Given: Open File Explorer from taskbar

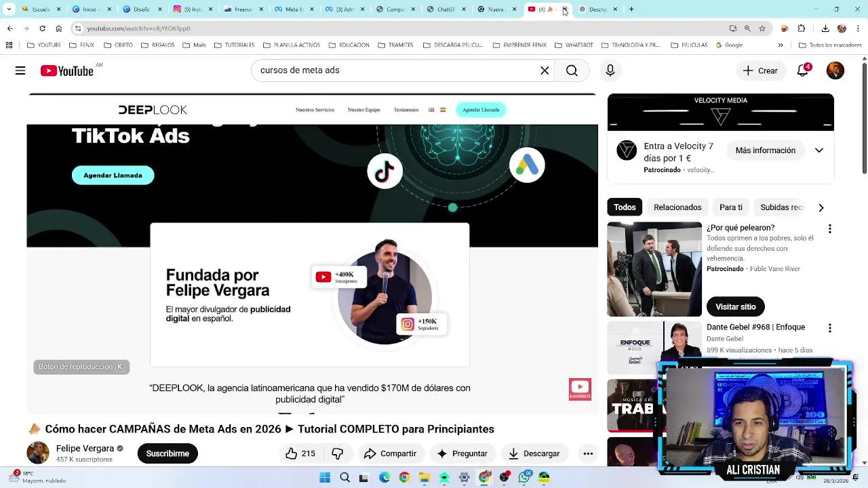Looking at the screenshot, I should click(425, 478).
